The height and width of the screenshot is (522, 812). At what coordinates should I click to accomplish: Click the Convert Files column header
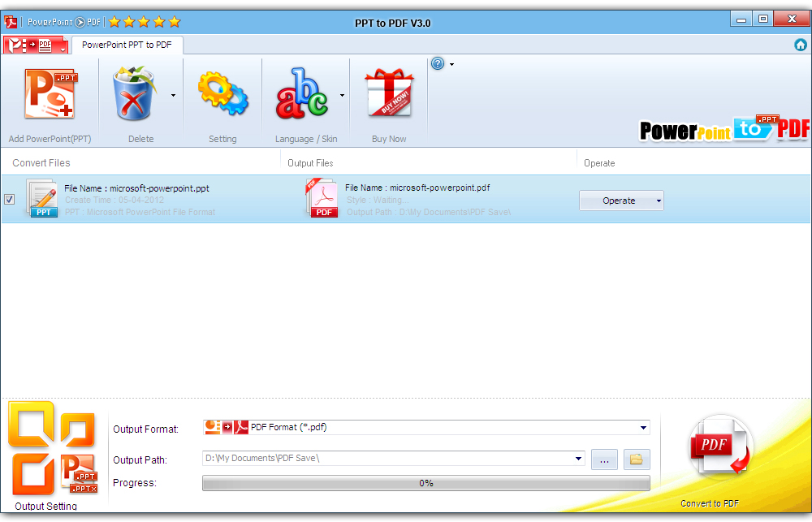[x=41, y=162]
